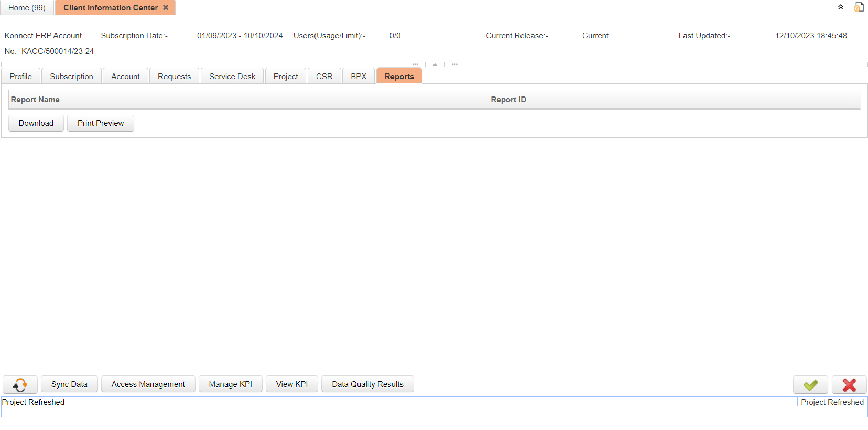Open Access Management

[148, 384]
